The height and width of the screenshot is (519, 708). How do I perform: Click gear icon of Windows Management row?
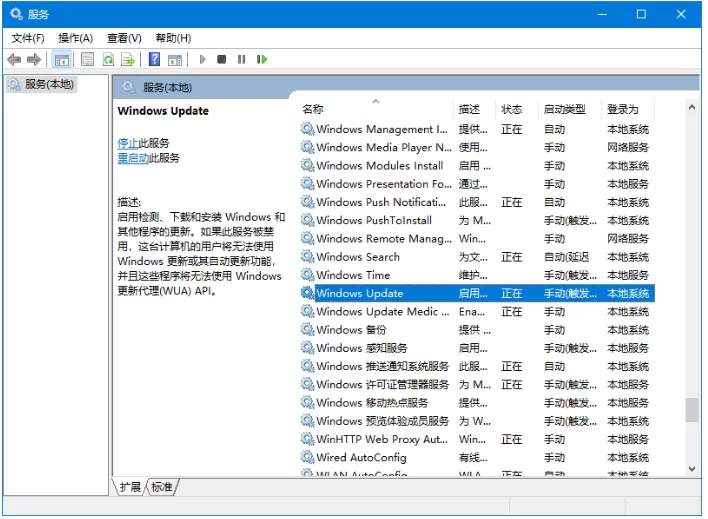[x=307, y=129]
